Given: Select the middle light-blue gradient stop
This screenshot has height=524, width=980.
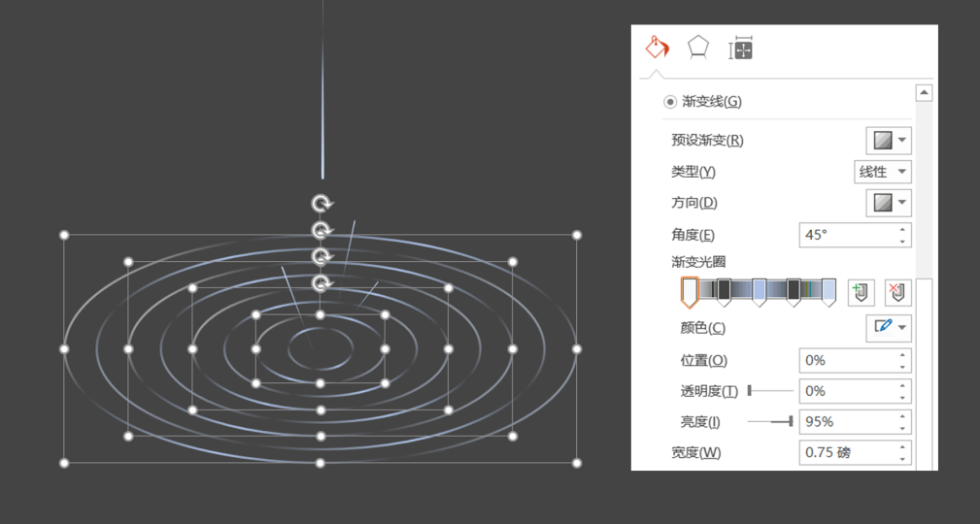Looking at the screenshot, I should click(759, 292).
